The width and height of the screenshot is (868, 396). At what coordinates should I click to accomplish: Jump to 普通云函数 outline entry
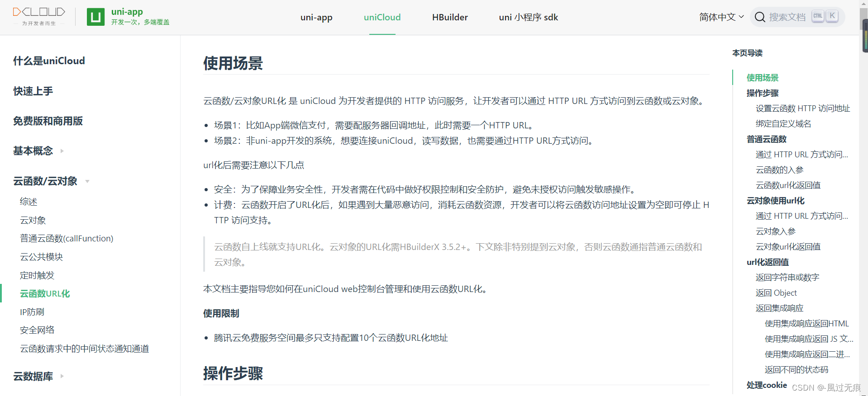[x=767, y=139]
